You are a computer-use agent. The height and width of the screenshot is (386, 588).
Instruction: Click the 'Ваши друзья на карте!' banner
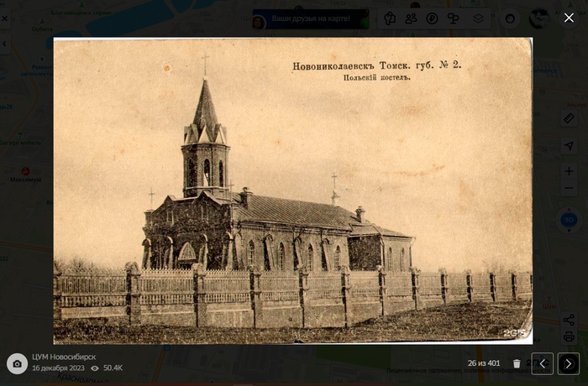pos(310,18)
